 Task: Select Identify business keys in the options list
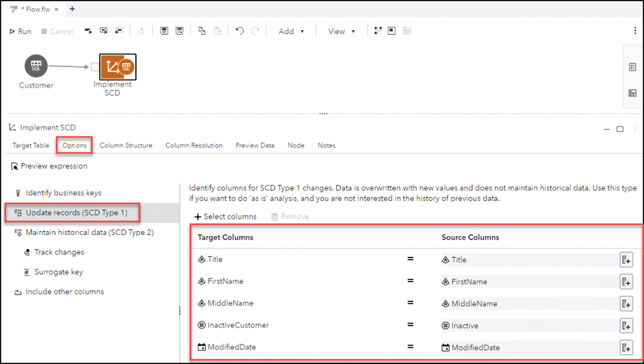point(63,193)
